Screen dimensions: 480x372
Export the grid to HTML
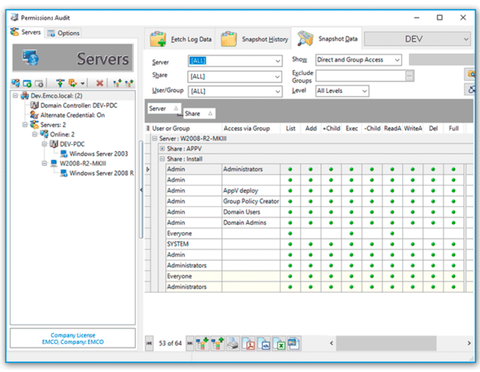point(264,343)
